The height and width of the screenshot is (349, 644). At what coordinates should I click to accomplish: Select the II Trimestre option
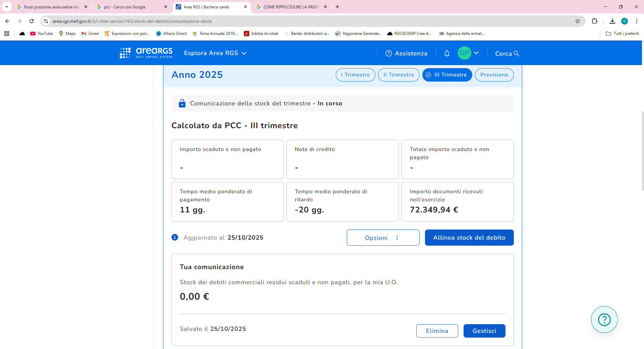pyautogui.click(x=398, y=75)
